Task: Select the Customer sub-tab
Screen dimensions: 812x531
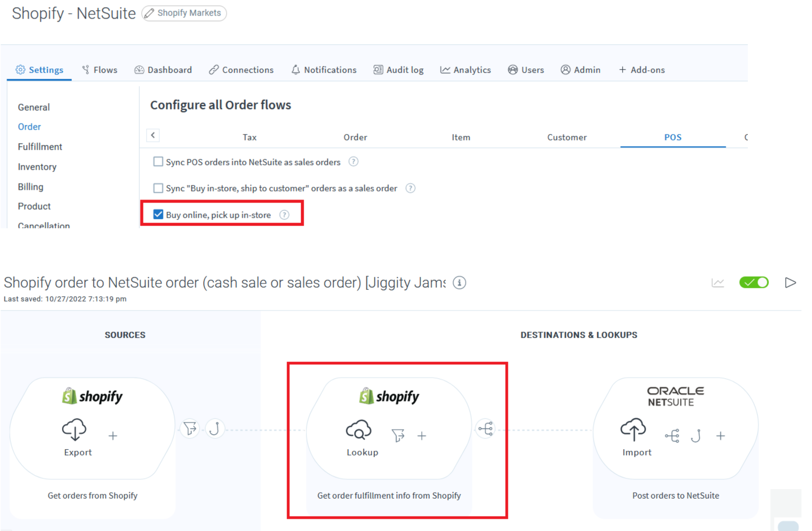Action: click(x=567, y=138)
